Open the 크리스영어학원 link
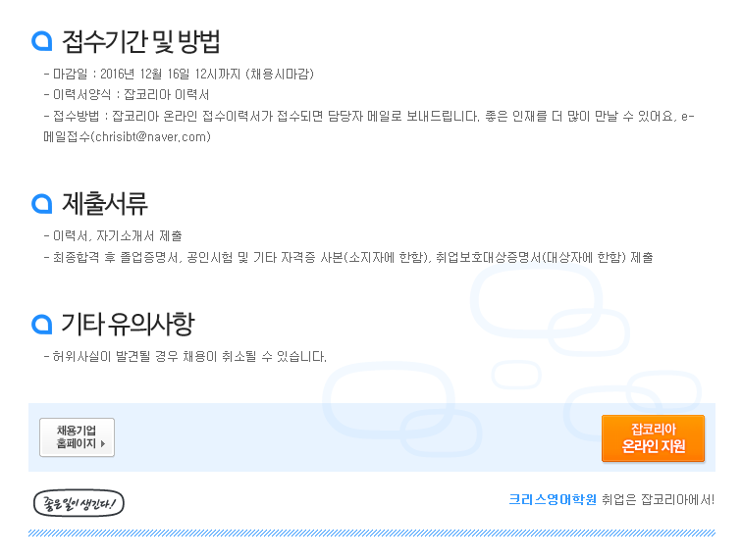Image resolution: width=742 pixels, height=560 pixels. click(x=553, y=499)
